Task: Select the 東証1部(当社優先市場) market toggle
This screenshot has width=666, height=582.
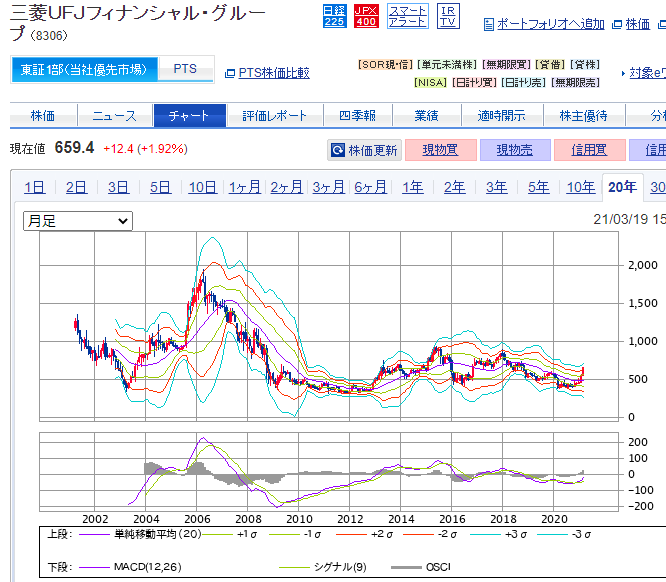Action: [84, 69]
